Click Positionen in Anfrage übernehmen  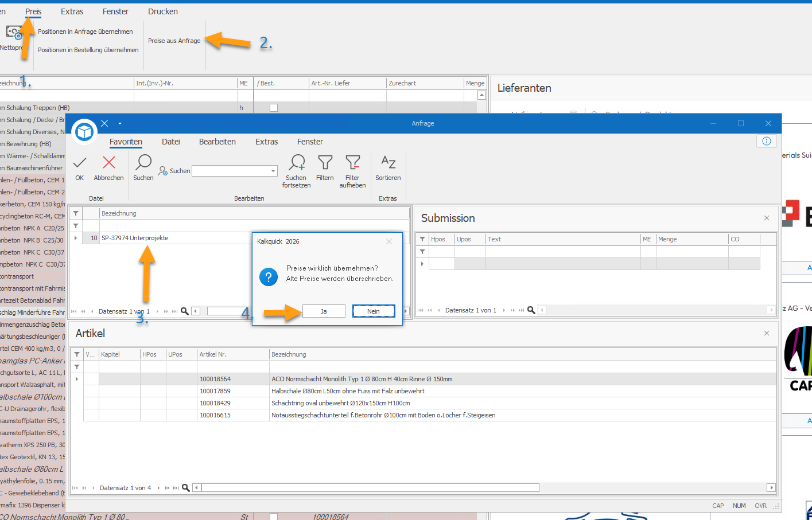(86, 32)
